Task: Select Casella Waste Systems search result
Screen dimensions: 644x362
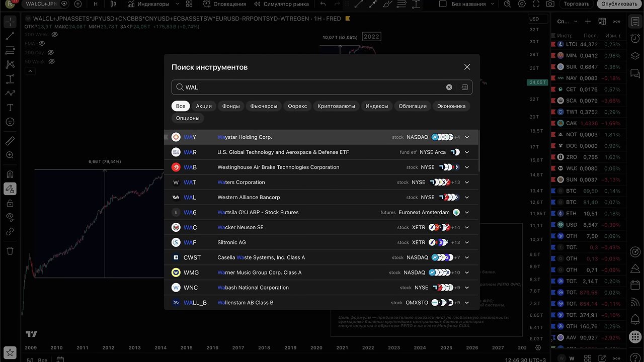Action: coord(321,257)
